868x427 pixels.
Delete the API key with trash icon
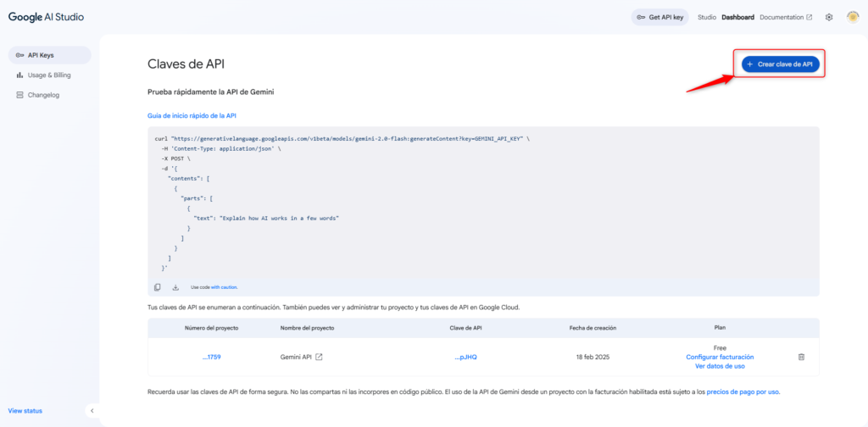pos(801,358)
